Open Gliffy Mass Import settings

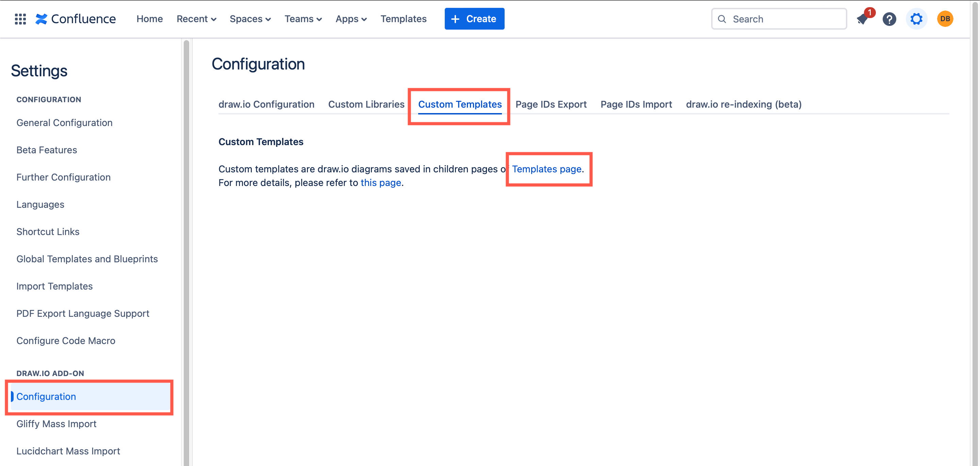[56, 424]
